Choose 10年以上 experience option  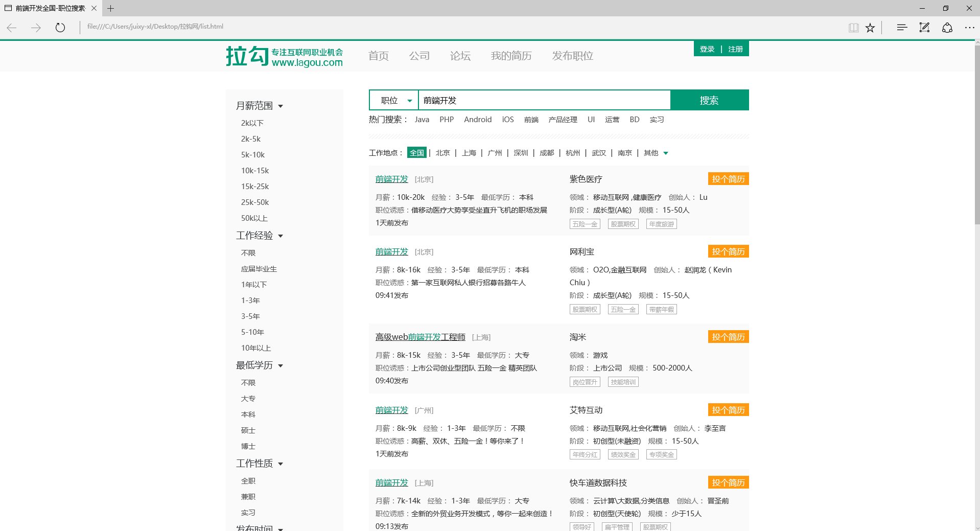click(x=256, y=348)
